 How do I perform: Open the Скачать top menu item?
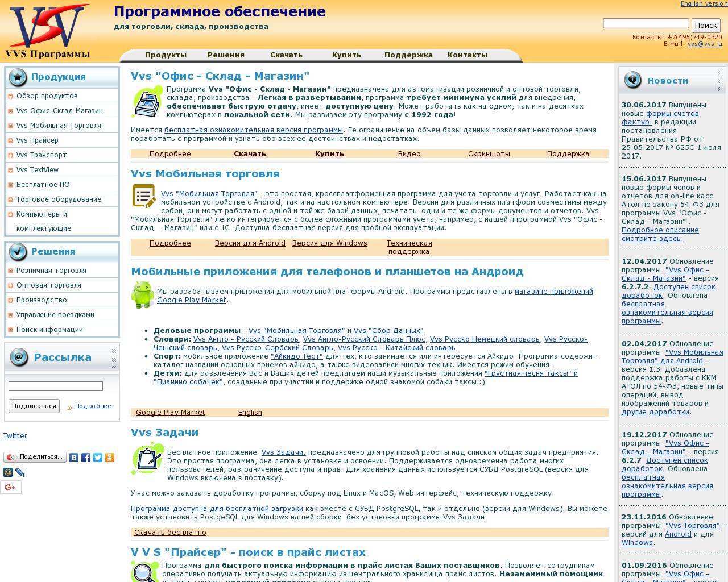coord(286,55)
